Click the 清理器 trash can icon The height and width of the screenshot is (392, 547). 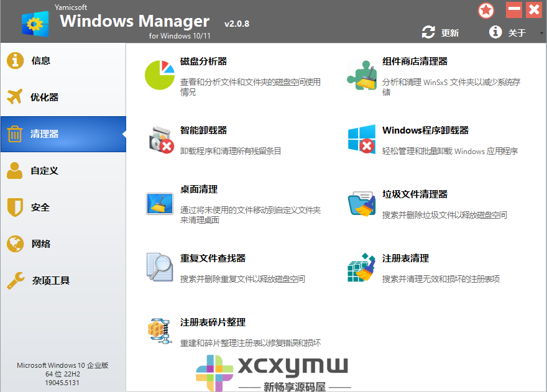point(15,134)
